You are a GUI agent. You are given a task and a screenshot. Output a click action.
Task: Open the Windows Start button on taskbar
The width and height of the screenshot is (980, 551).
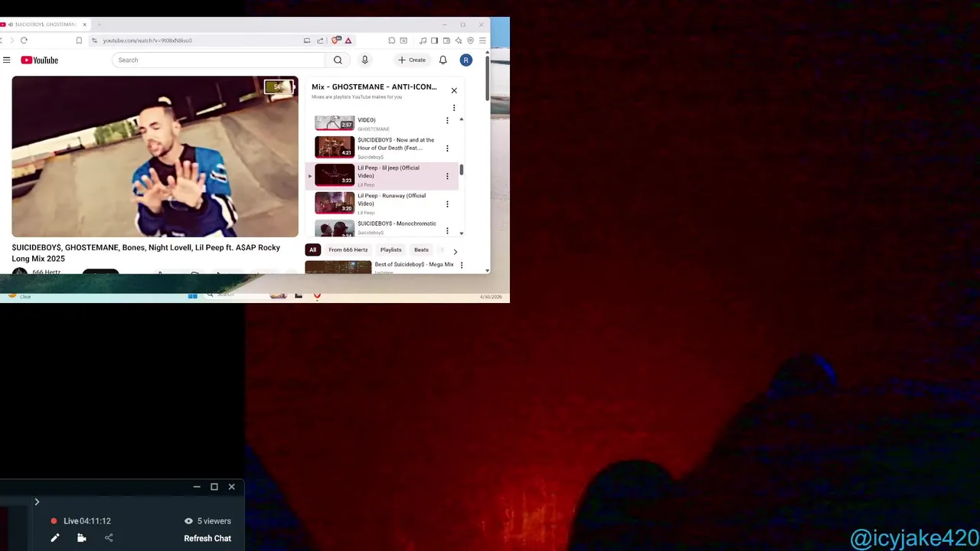tap(193, 295)
